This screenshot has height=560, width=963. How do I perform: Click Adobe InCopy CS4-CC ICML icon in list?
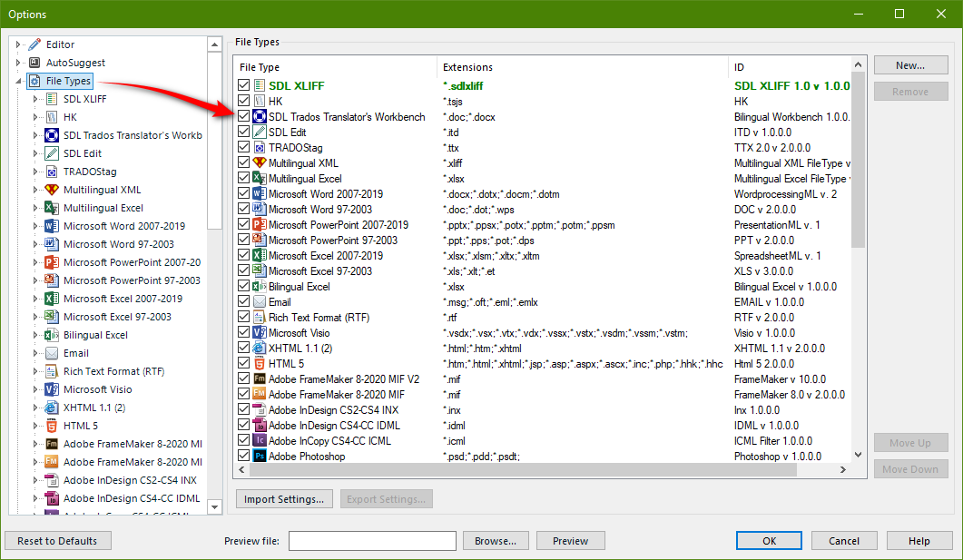(x=260, y=440)
